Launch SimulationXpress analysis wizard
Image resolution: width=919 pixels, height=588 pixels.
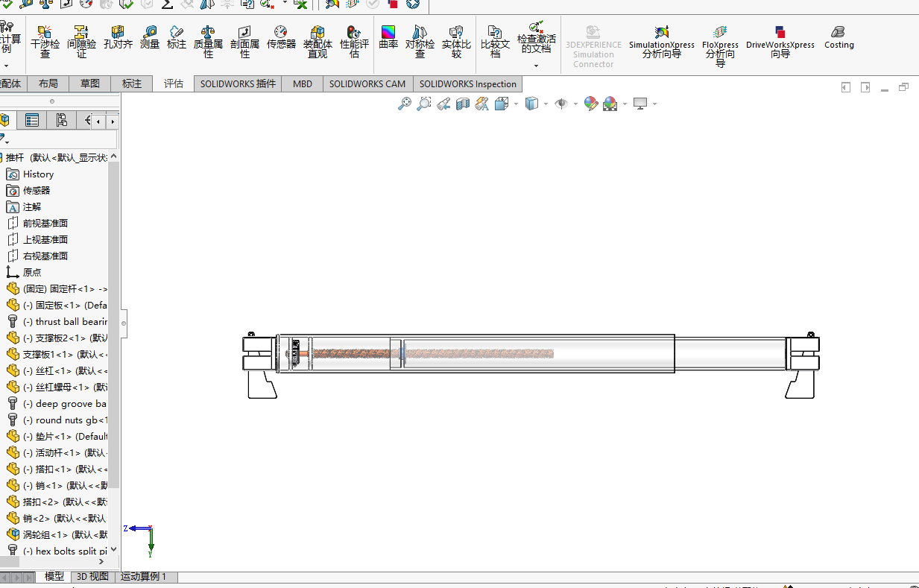(661, 41)
